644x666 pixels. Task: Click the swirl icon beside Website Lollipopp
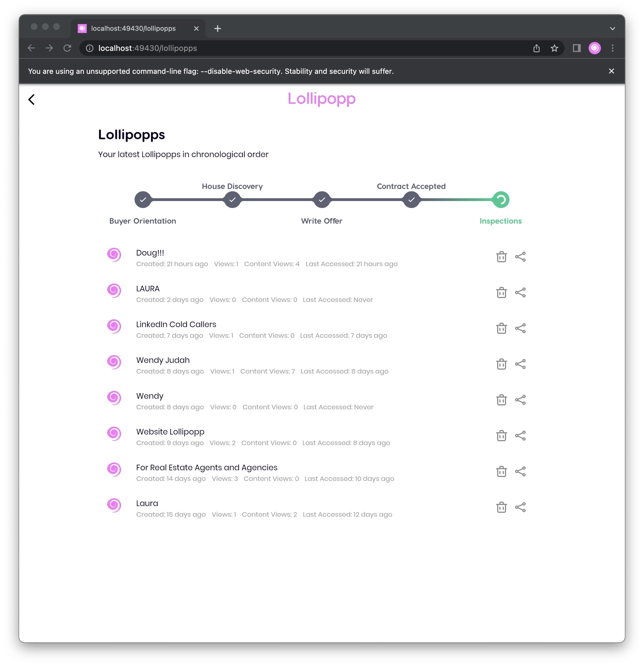[x=114, y=434]
